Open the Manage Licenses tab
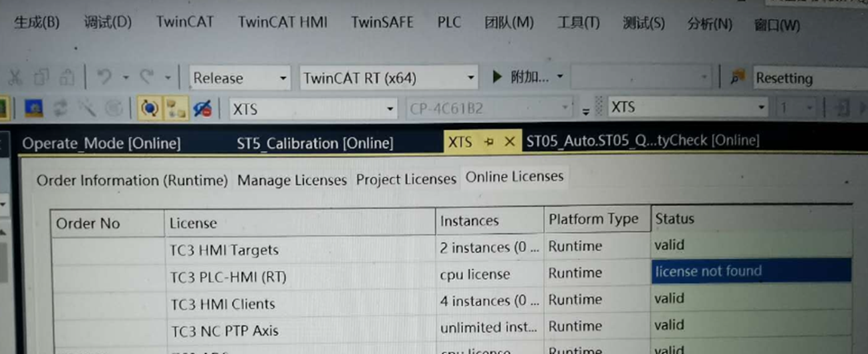The height and width of the screenshot is (354, 868). click(292, 180)
